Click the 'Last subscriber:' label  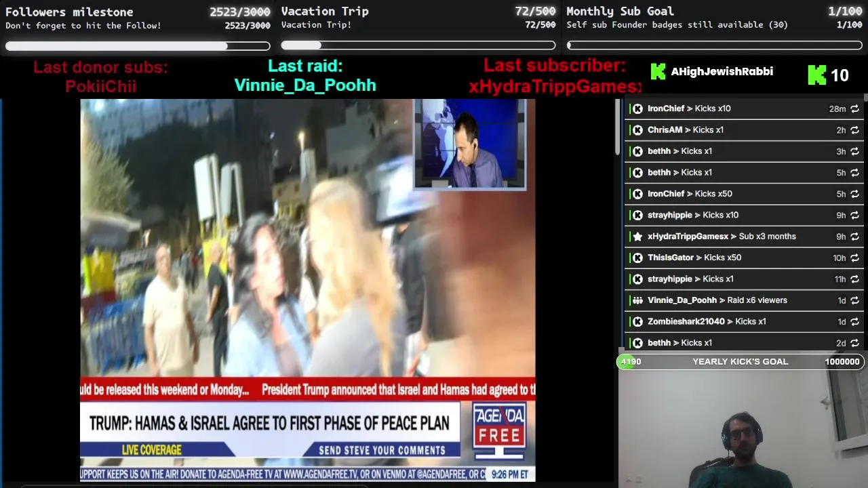(x=555, y=66)
